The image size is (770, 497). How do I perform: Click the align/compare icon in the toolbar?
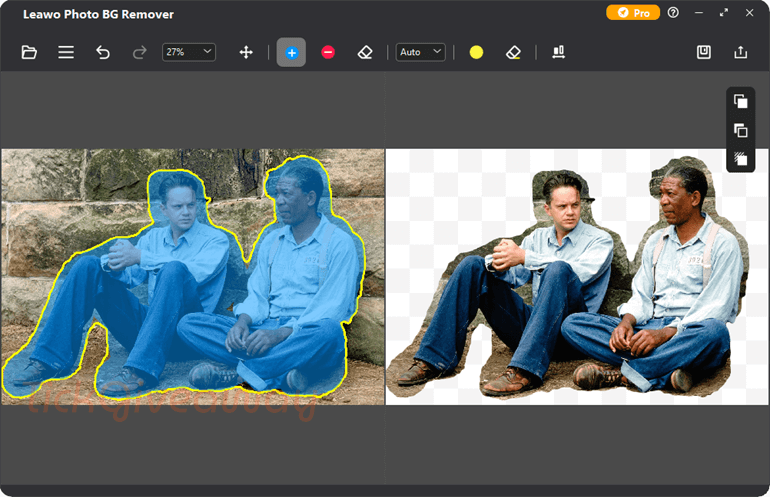click(558, 52)
